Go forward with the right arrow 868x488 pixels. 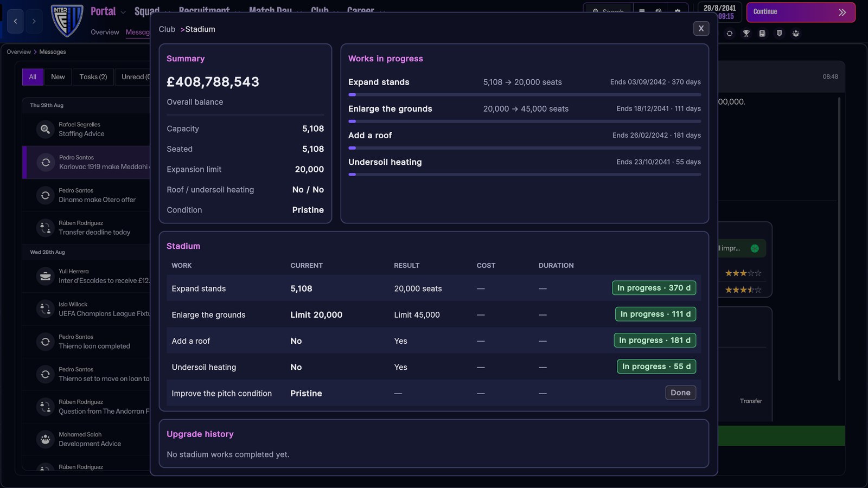click(x=34, y=21)
